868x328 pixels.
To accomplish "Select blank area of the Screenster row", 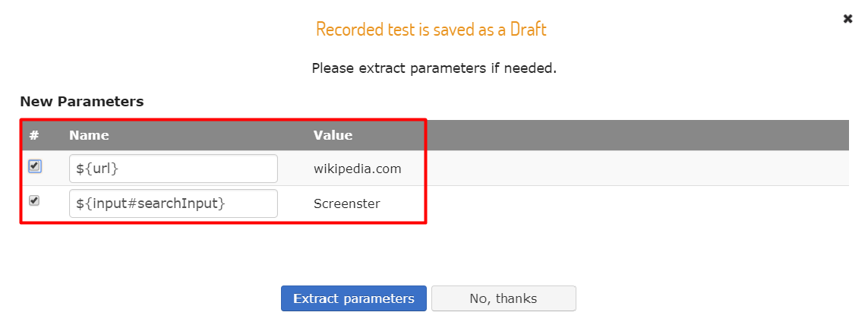I will pos(636,203).
